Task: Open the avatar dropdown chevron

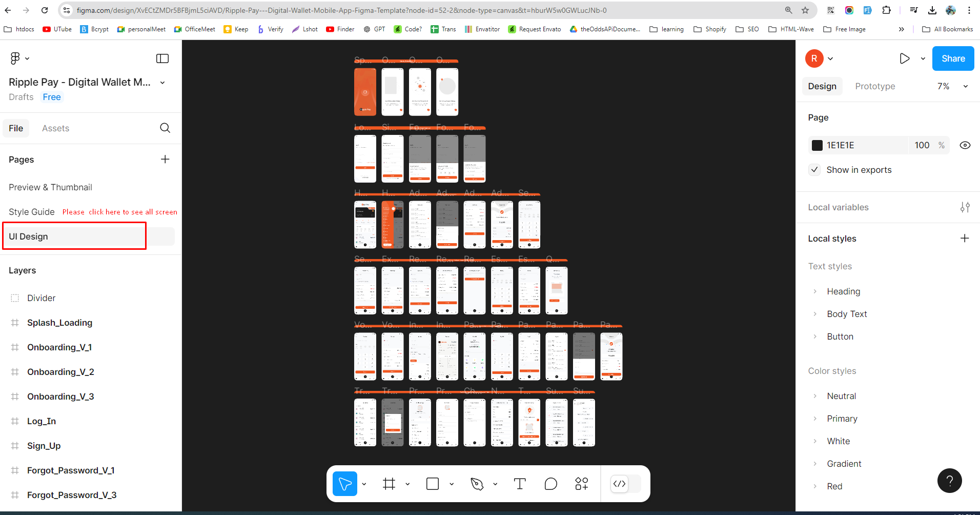Action: (830, 58)
